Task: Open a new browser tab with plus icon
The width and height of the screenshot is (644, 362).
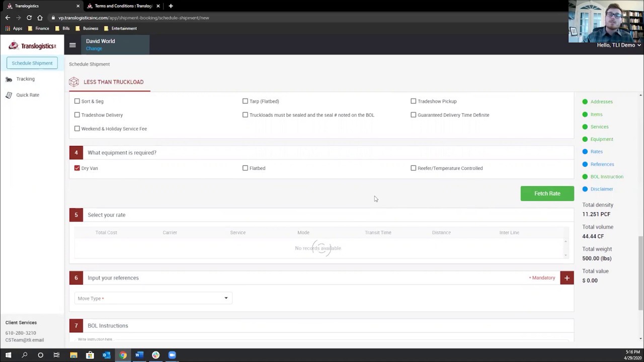Action: tap(171, 6)
